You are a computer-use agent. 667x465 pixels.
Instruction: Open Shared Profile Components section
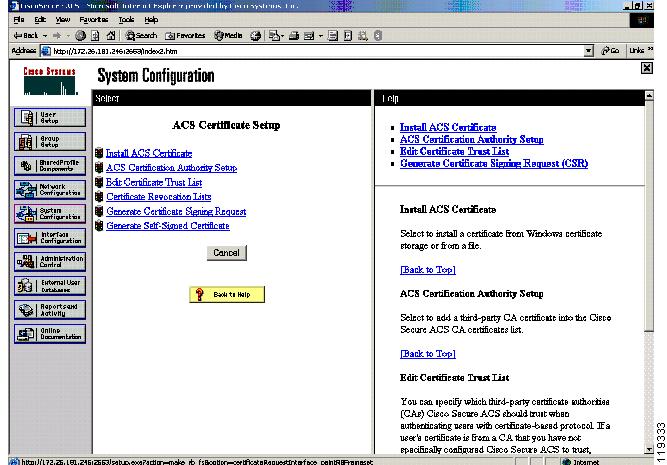50,165
